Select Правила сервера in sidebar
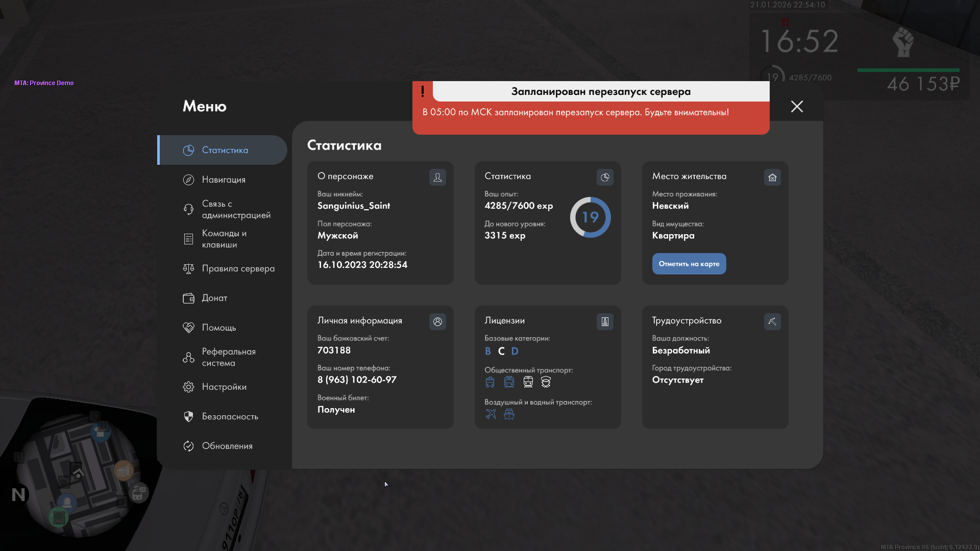 pos(238,268)
